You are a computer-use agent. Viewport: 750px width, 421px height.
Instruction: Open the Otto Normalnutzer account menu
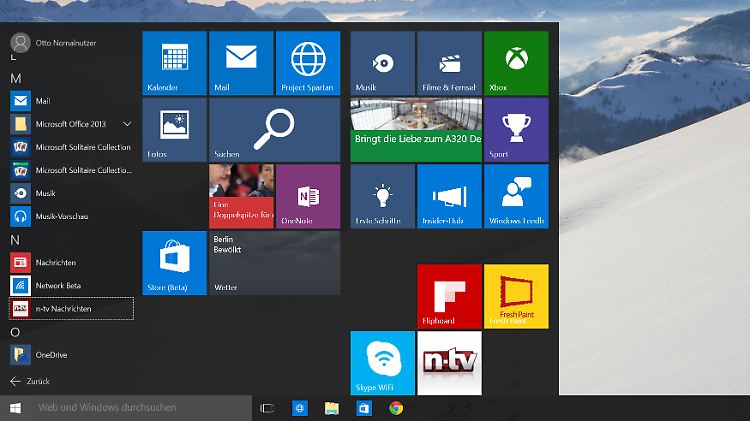tap(50, 43)
